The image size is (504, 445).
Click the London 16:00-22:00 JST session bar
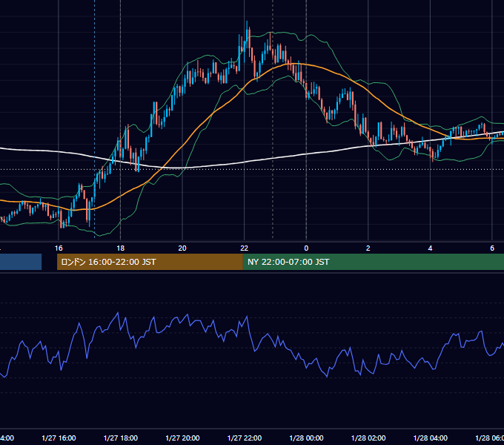(150, 262)
